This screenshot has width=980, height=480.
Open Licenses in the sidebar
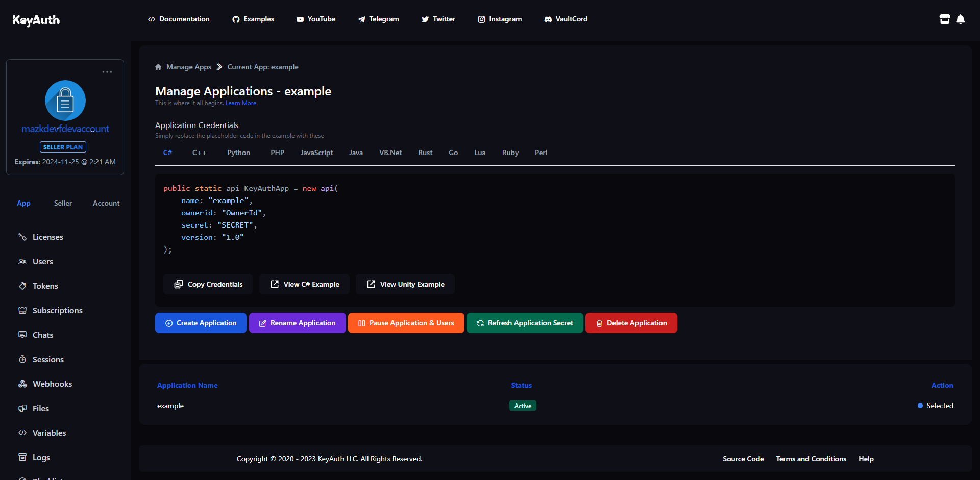(47, 237)
